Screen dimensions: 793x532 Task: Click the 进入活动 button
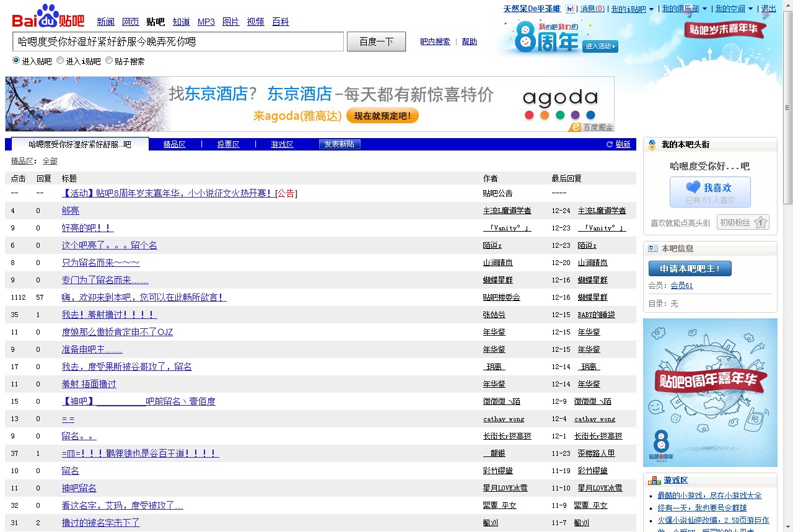[x=600, y=46]
